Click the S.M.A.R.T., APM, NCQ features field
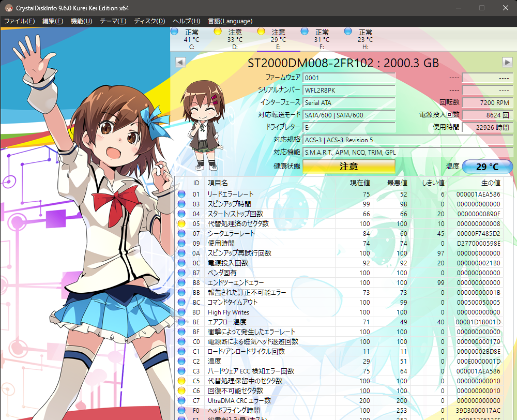Screen dimensions: 517x420 pos(408,153)
